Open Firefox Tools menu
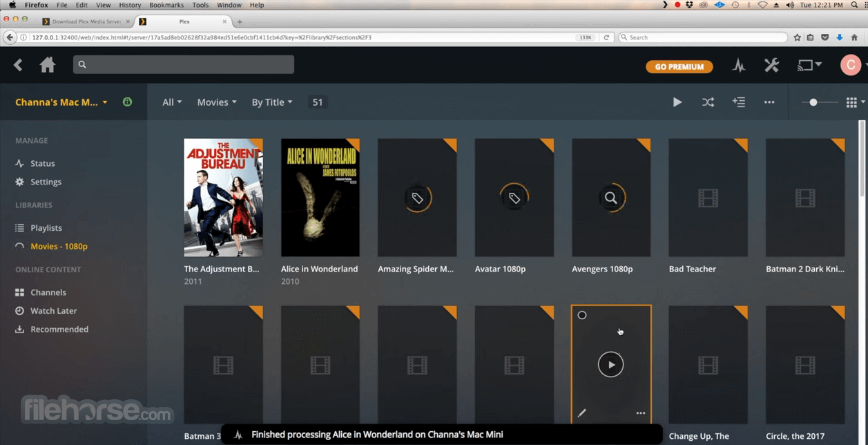 click(x=200, y=5)
